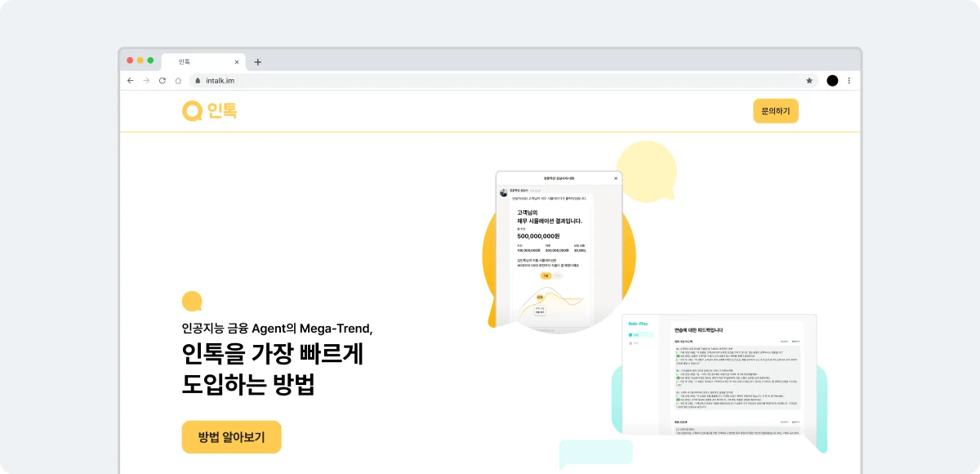The image size is (980, 474).
Task: Click the counselor avatar in the consultation chat
Action: [502, 191]
